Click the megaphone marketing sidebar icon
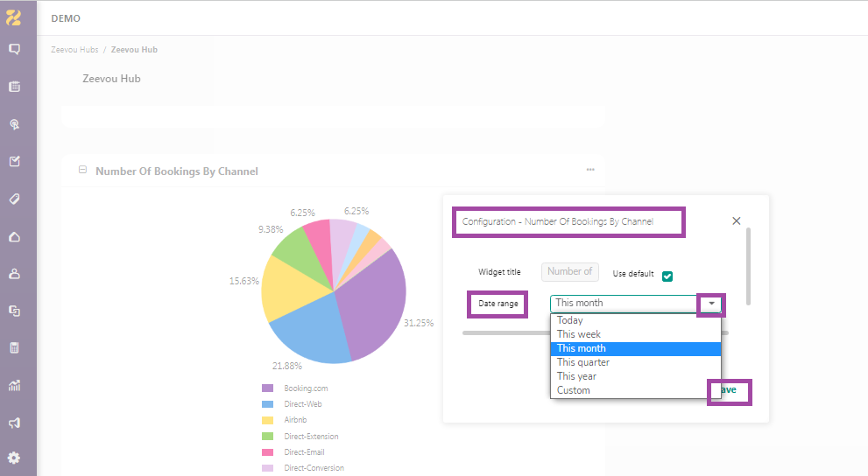Viewport: 868px width, 476px height. (x=15, y=423)
